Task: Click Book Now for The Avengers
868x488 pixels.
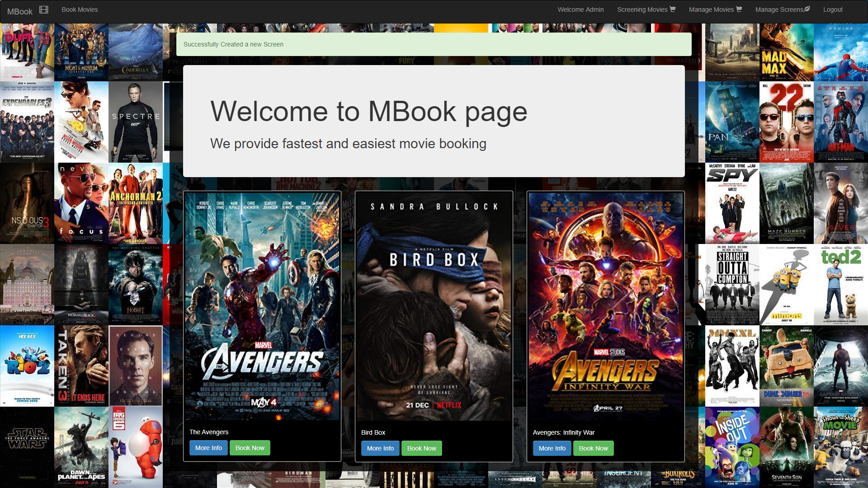Action: click(250, 448)
